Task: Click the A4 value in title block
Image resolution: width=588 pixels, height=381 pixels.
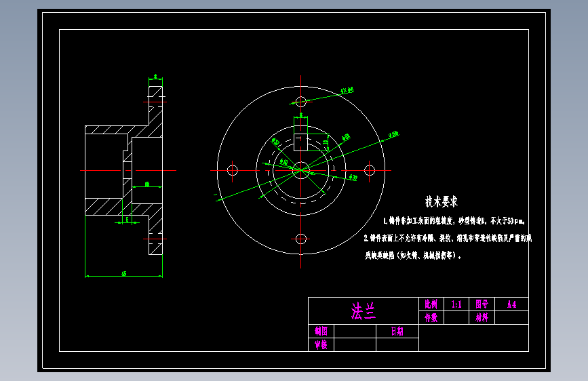Action: click(511, 304)
